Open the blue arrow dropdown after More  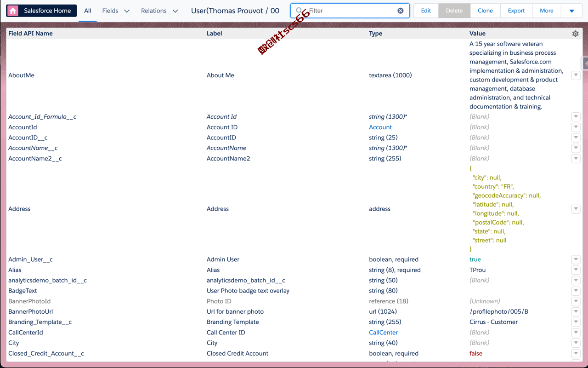(x=571, y=11)
